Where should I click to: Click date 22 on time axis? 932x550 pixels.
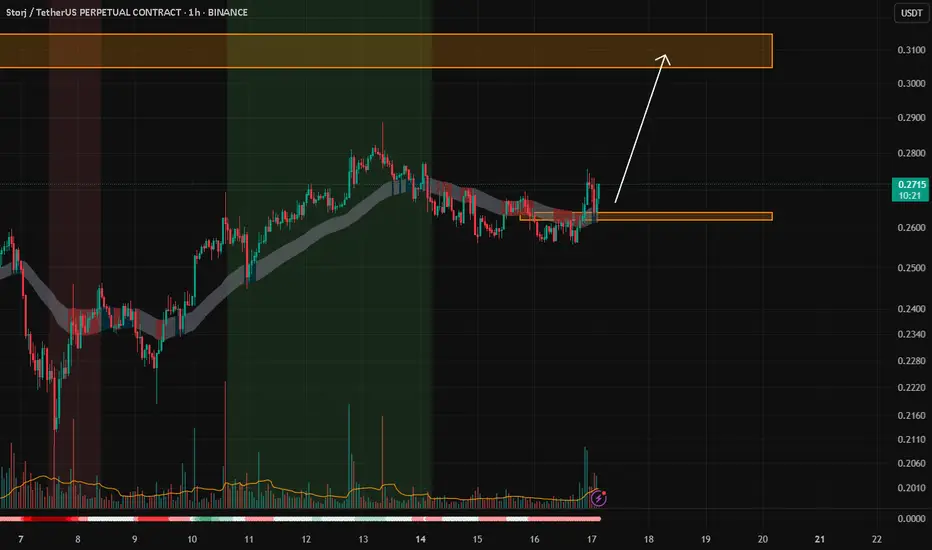pyautogui.click(x=877, y=539)
